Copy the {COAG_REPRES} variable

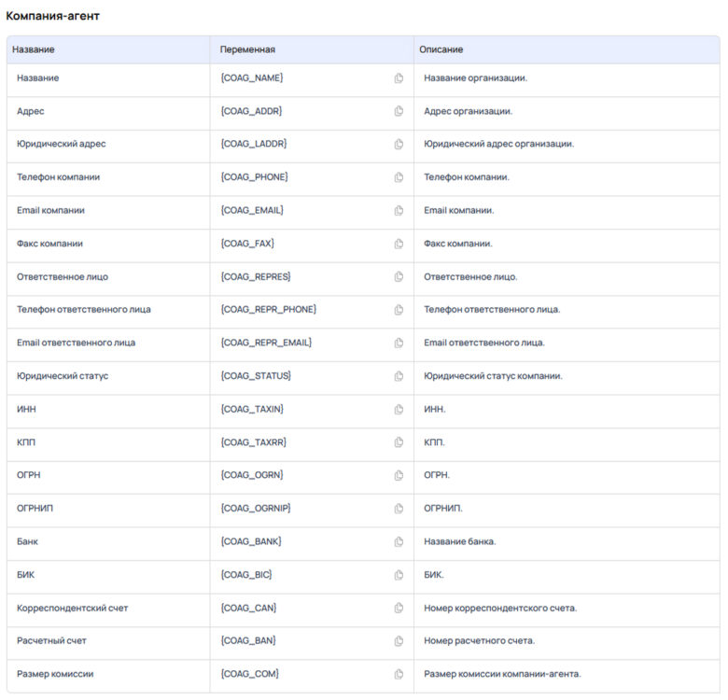399,277
